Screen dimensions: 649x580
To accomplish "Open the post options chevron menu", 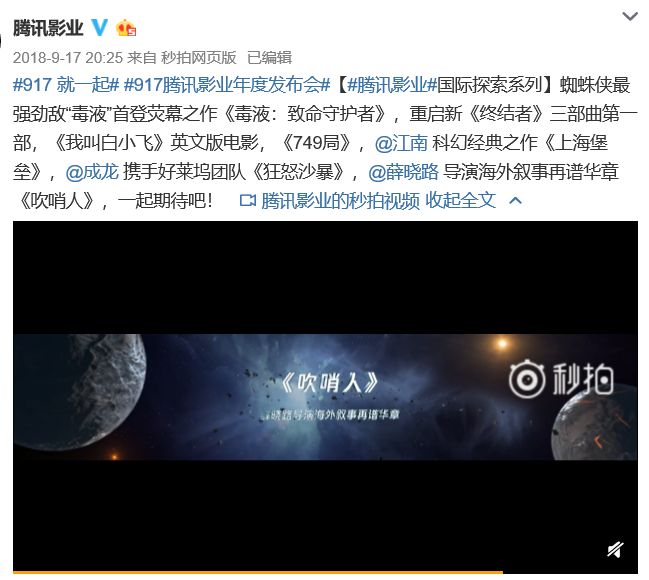I will coord(630,17).
